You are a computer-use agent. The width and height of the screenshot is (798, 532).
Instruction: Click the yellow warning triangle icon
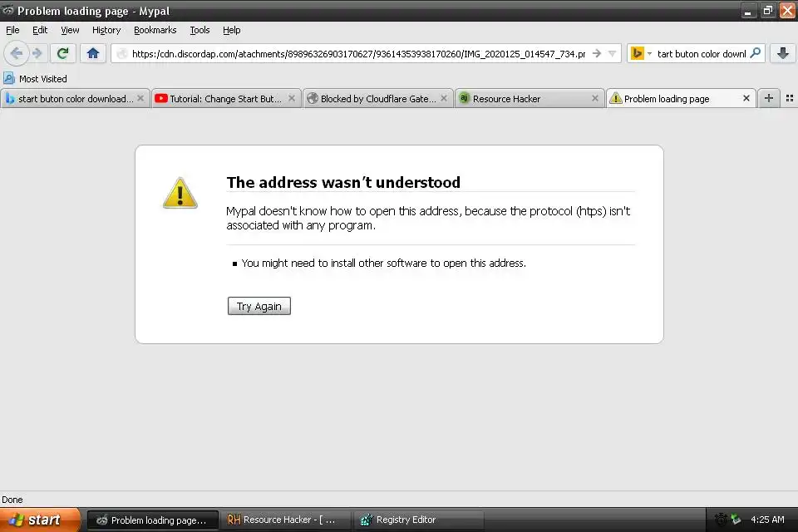(180, 193)
